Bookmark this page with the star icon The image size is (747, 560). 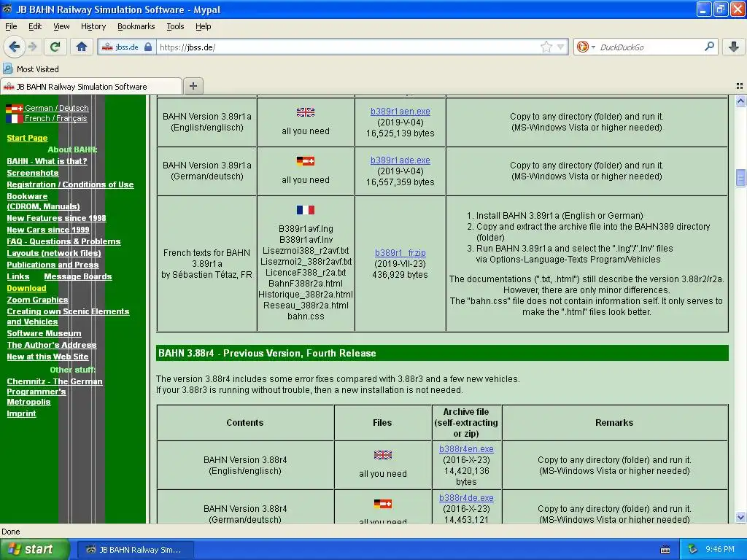546,47
